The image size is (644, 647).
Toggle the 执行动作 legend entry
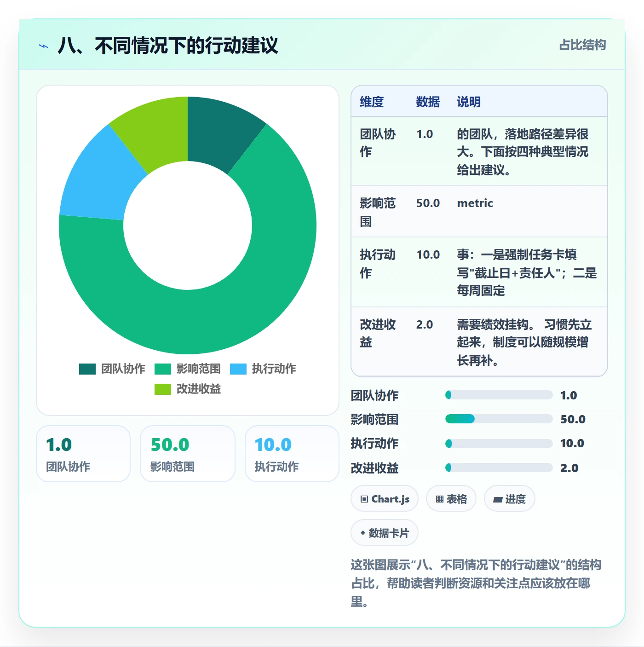point(263,369)
